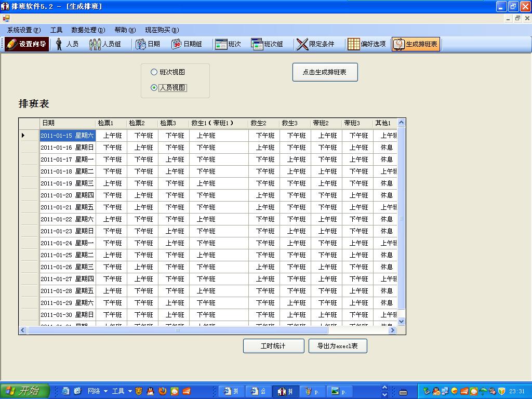
Task: Open the Windows 开始 Start button
Action: coord(25,391)
